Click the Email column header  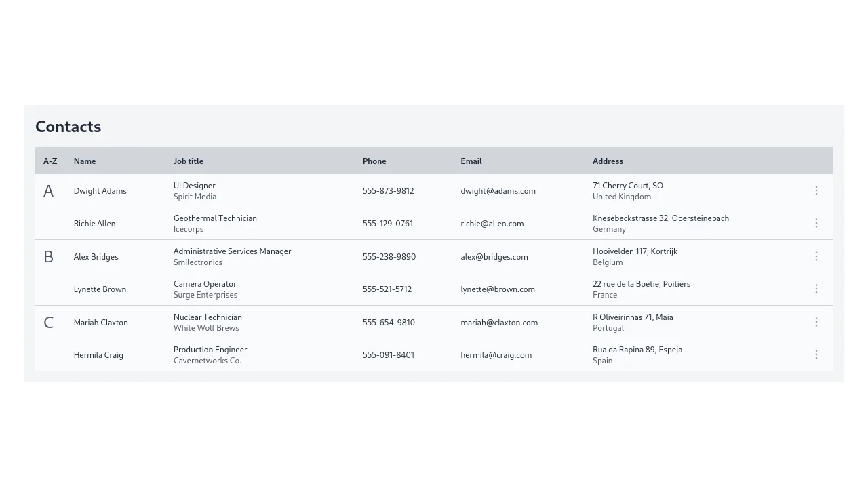(x=471, y=161)
